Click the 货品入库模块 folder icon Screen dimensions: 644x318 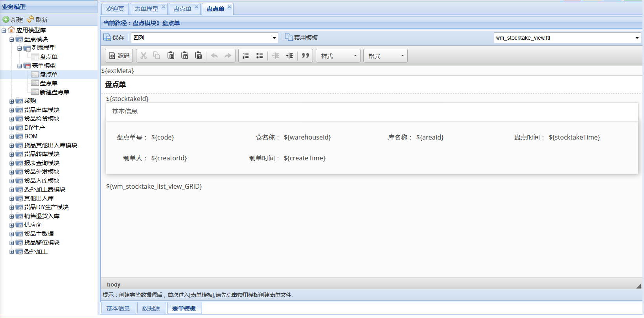point(19,181)
